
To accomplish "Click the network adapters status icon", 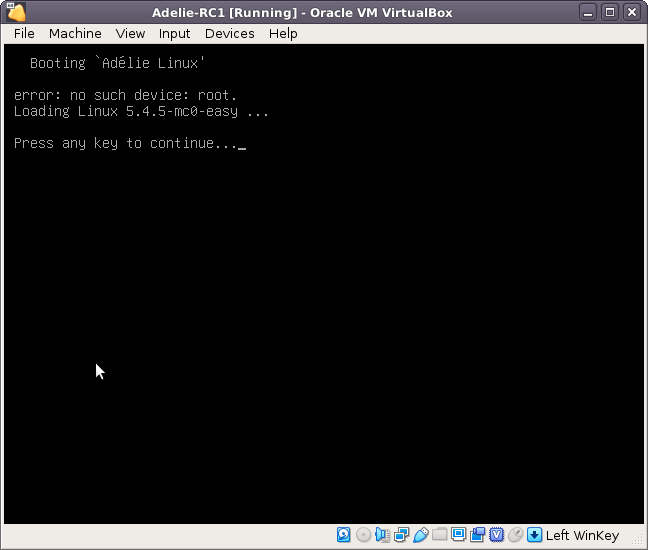I will click(401, 535).
